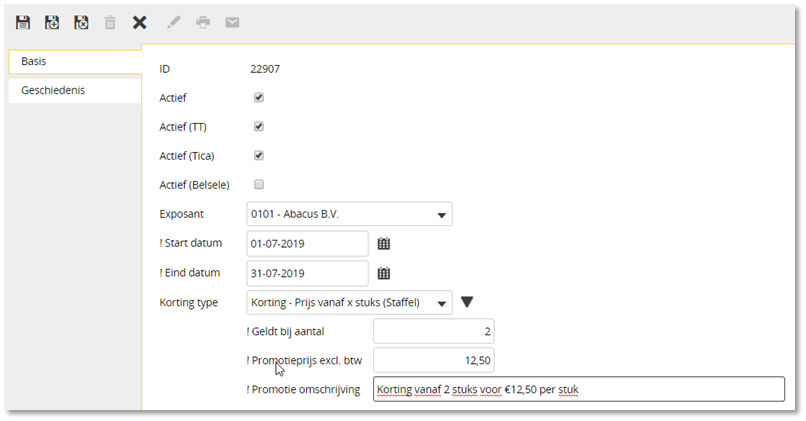Uncheck the Actief checkbox
This screenshot has width=806, height=421.
[x=259, y=97]
